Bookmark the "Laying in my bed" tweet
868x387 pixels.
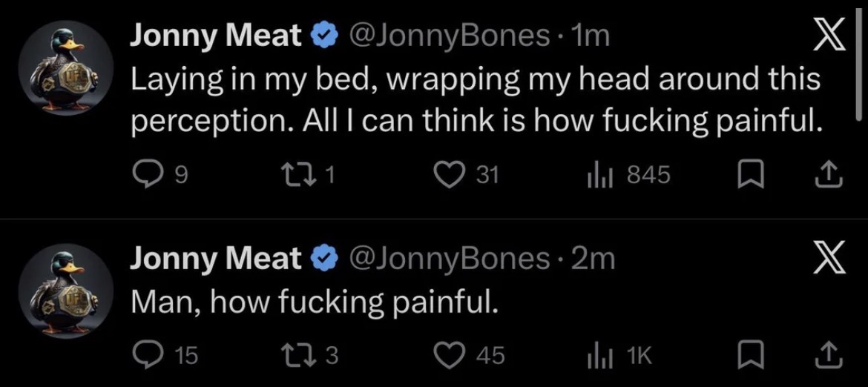click(x=753, y=174)
